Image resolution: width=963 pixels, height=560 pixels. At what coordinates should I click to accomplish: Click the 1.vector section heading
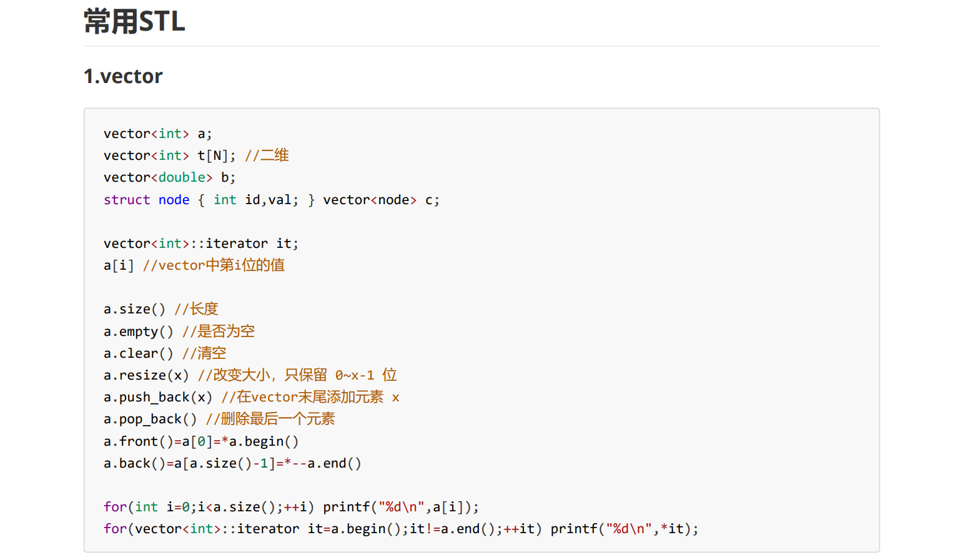(x=123, y=76)
